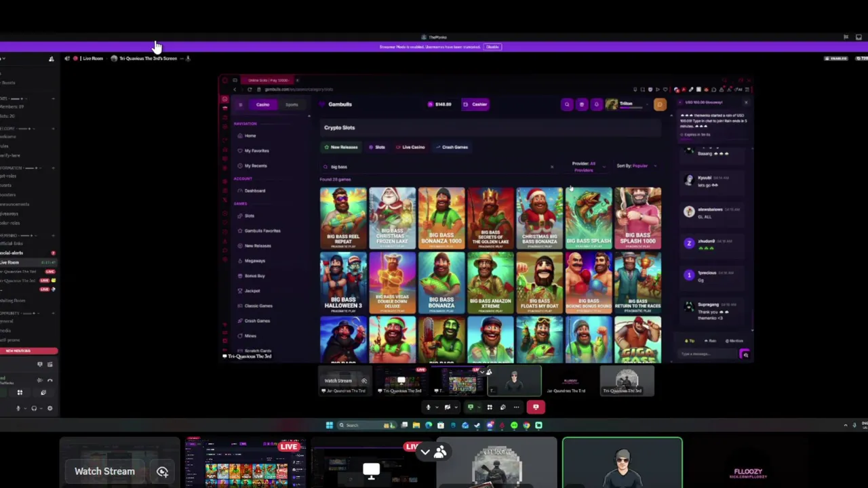Open Big Bass Amazon Xtreme game
868x488 pixels.
click(x=490, y=283)
